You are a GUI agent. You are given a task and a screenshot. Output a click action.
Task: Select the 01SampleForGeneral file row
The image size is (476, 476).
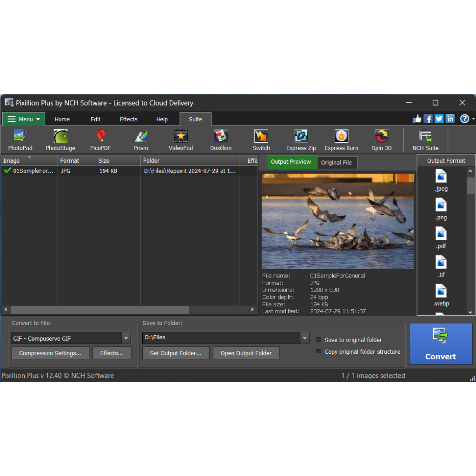[x=33, y=171]
